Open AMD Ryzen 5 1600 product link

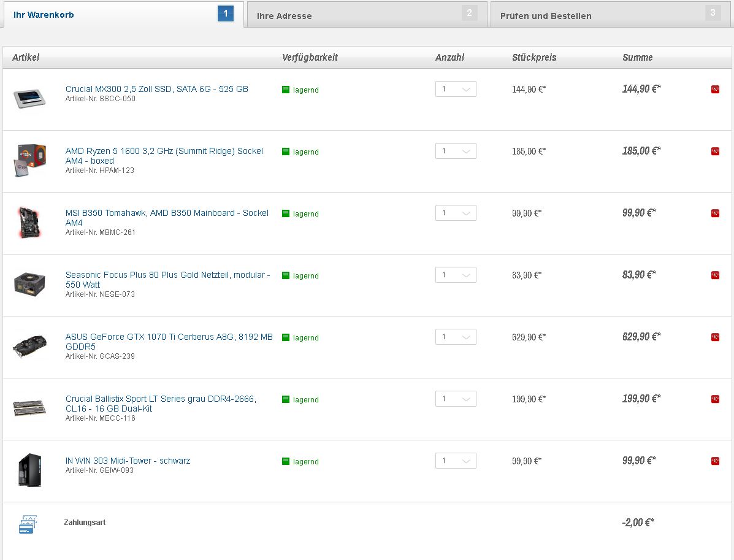click(164, 156)
